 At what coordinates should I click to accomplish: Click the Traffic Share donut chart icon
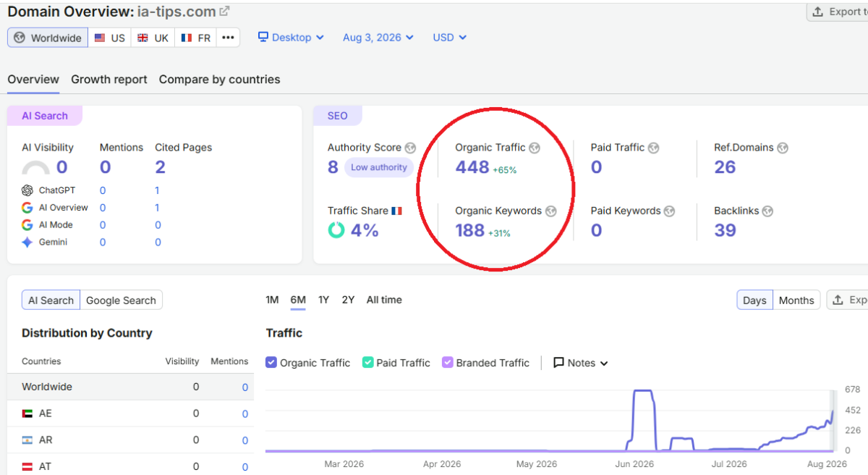click(336, 230)
